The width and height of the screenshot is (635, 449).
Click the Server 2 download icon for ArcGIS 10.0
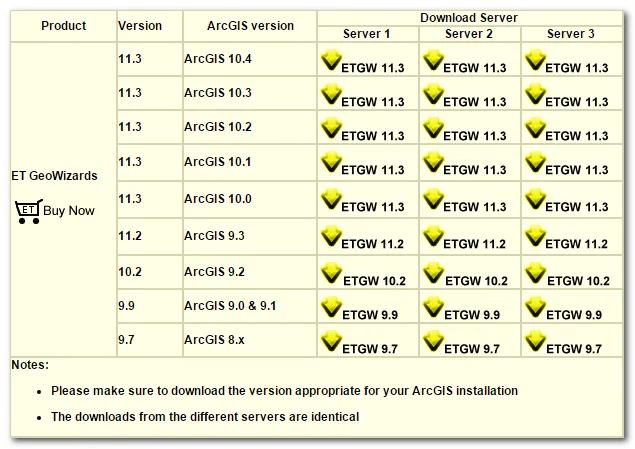click(433, 200)
